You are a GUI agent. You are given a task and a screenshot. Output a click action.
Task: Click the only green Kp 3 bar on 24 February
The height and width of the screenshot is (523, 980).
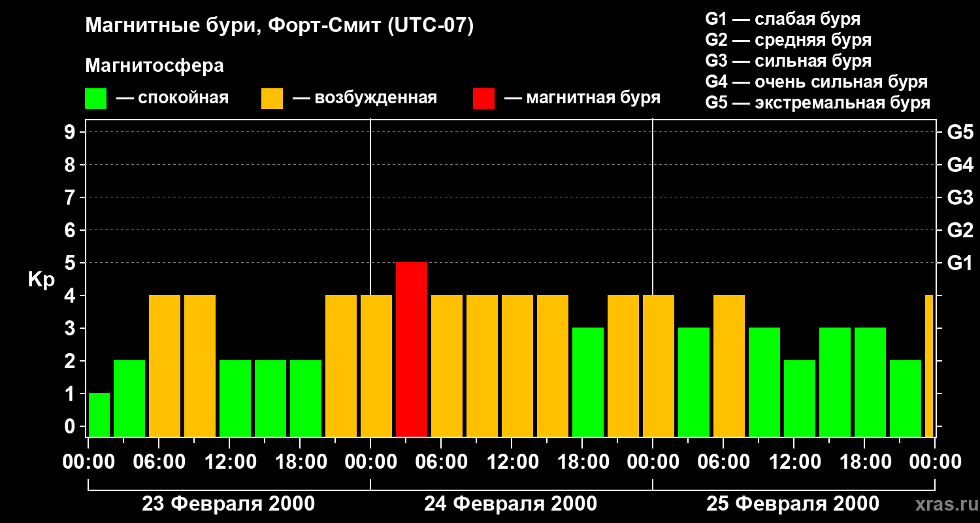click(588, 382)
